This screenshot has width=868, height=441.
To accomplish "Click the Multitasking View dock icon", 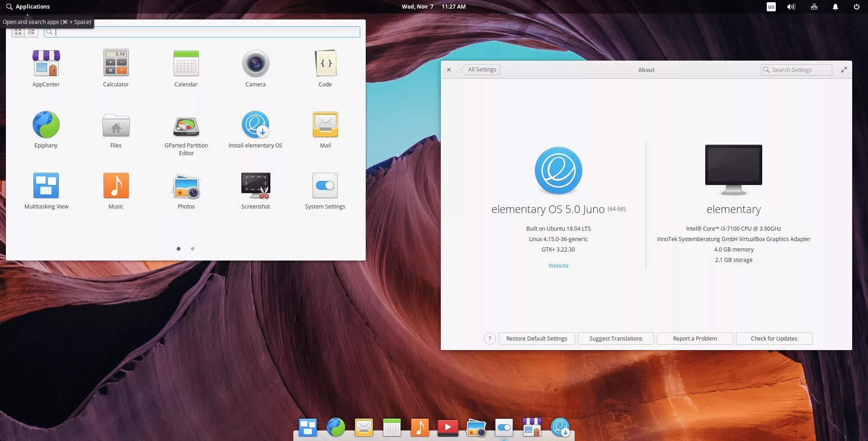I will point(308,427).
